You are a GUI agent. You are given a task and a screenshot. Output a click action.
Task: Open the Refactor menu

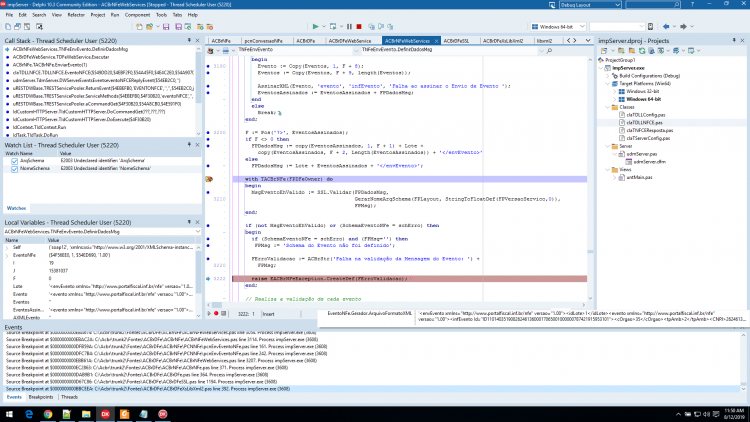[x=76, y=15]
